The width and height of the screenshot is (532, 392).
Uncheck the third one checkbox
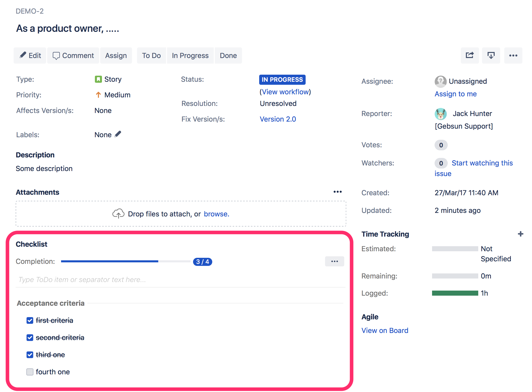(30, 354)
